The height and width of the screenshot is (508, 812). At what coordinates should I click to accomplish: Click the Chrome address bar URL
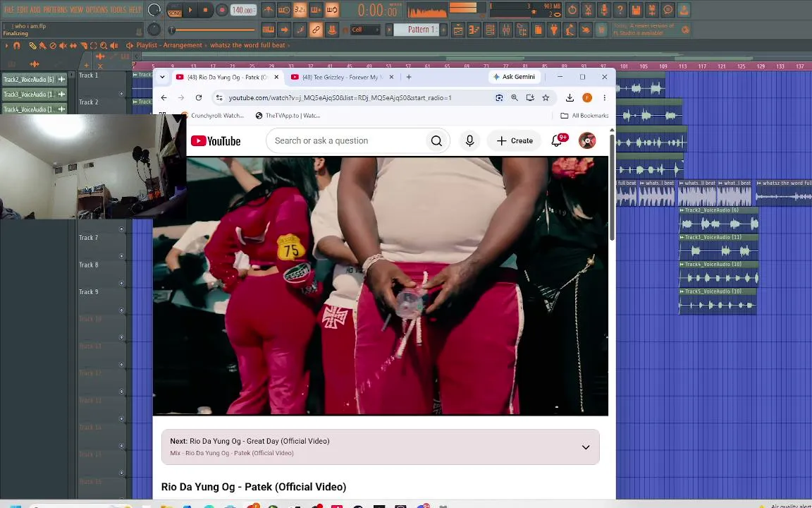tap(340, 97)
